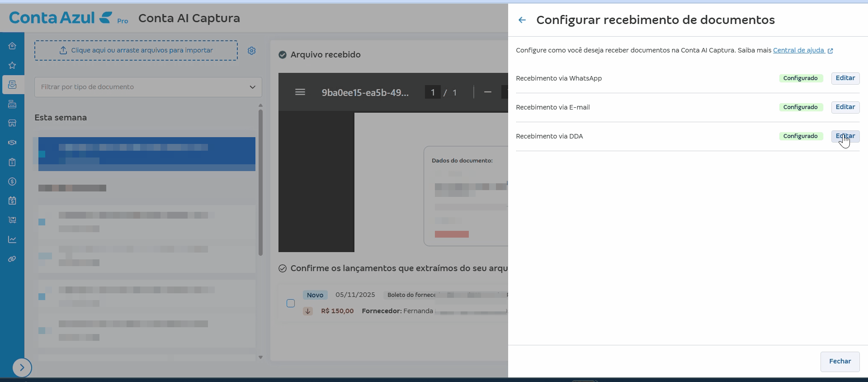Go back using the panel's arrow
This screenshot has width=868, height=382.
tap(522, 20)
